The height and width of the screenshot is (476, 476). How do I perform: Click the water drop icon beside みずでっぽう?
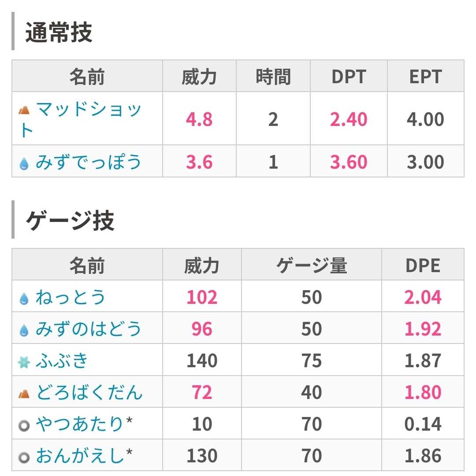click(24, 164)
